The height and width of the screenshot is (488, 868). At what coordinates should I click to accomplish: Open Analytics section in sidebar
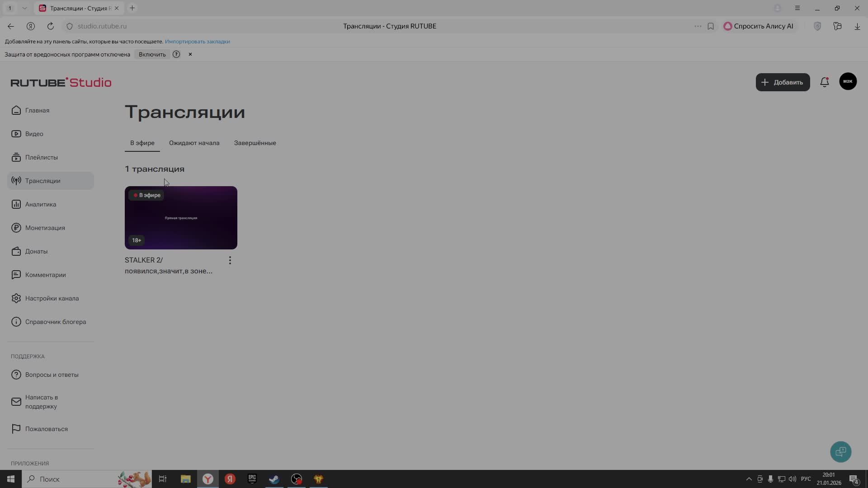[x=41, y=204]
